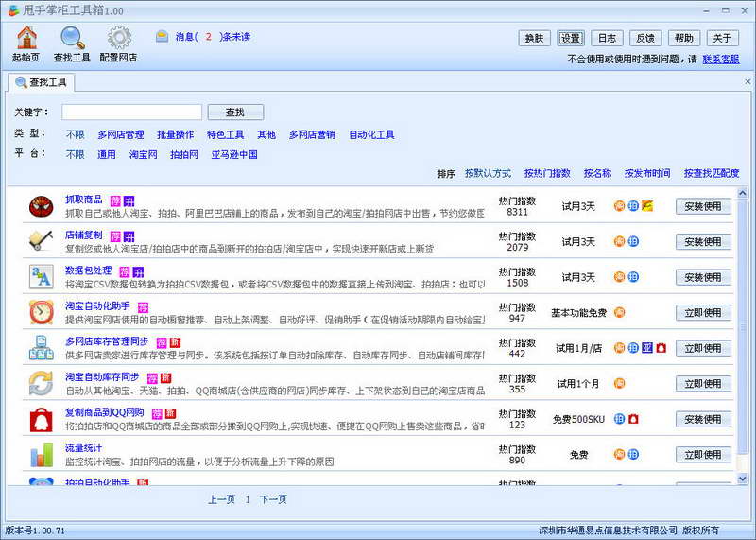
Task: Click 立即使用 for 淘宝自动化助手
Action: point(703,313)
